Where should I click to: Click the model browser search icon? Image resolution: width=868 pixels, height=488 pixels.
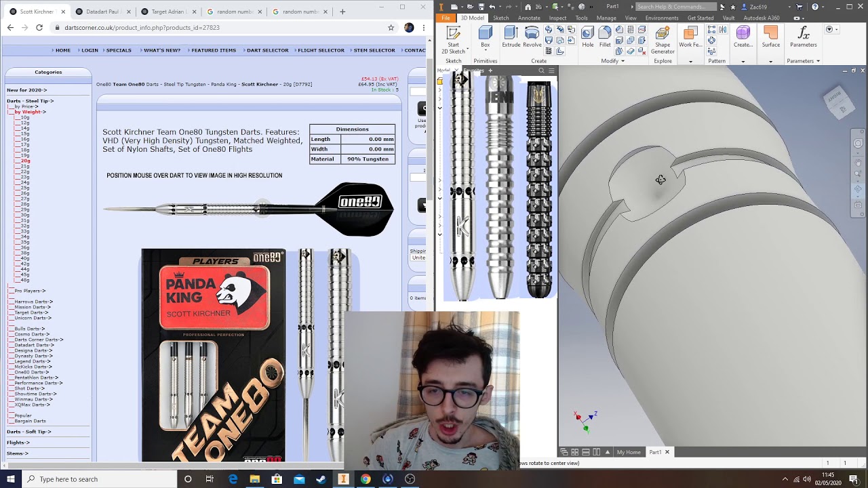pyautogui.click(x=541, y=70)
